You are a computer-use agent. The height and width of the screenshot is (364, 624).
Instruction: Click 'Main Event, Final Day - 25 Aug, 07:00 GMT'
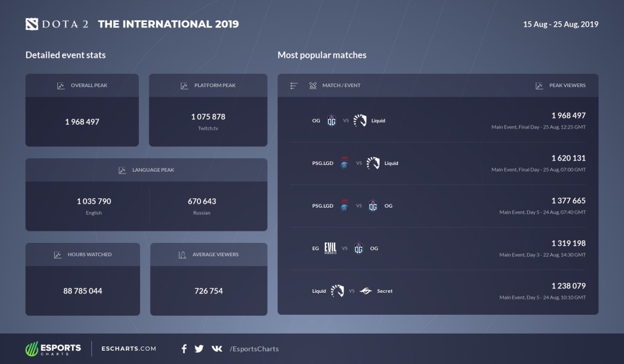539,170
